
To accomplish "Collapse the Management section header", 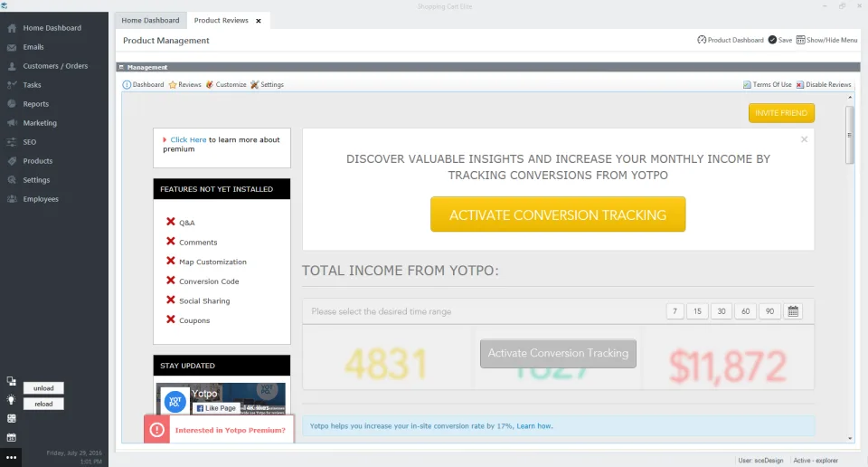I will 121,67.
